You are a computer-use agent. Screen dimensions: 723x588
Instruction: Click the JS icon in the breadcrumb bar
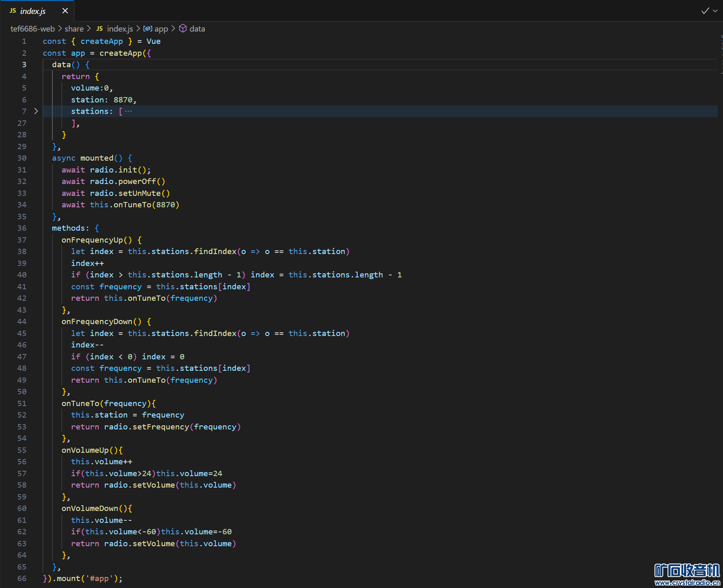100,29
